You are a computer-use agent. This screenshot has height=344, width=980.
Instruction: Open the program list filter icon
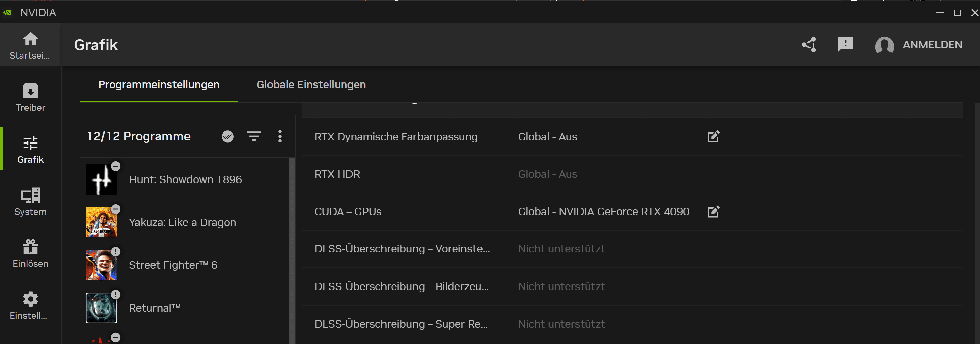pyautogui.click(x=254, y=136)
